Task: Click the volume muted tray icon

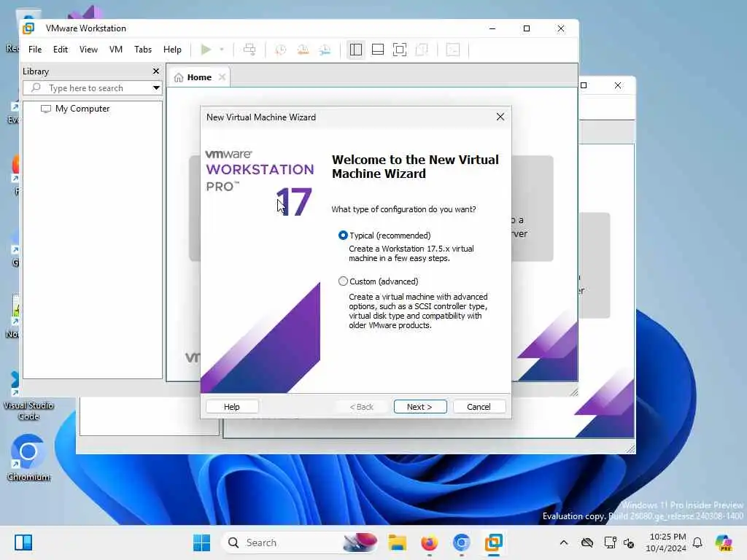Action: 629,542
